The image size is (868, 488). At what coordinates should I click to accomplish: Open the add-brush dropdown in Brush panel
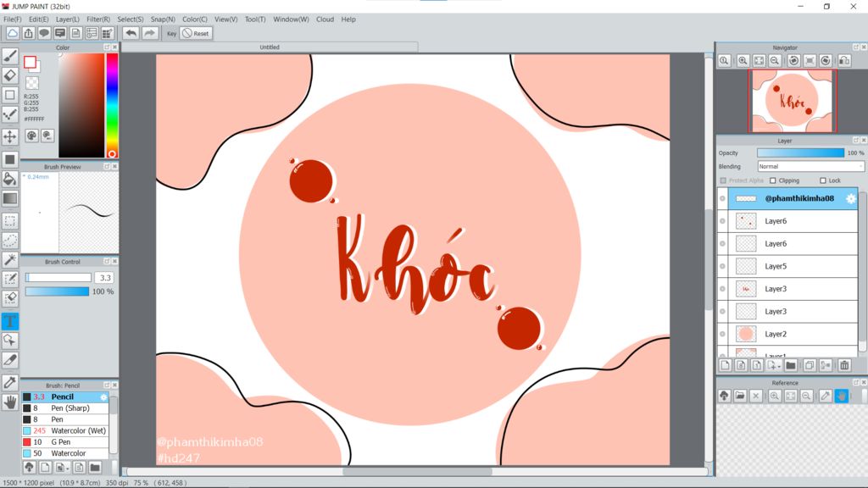[x=61, y=468]
